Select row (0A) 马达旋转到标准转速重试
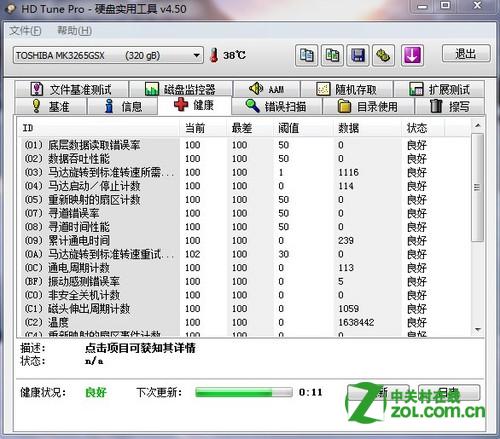The image size is (500, 439). (245, 254)
